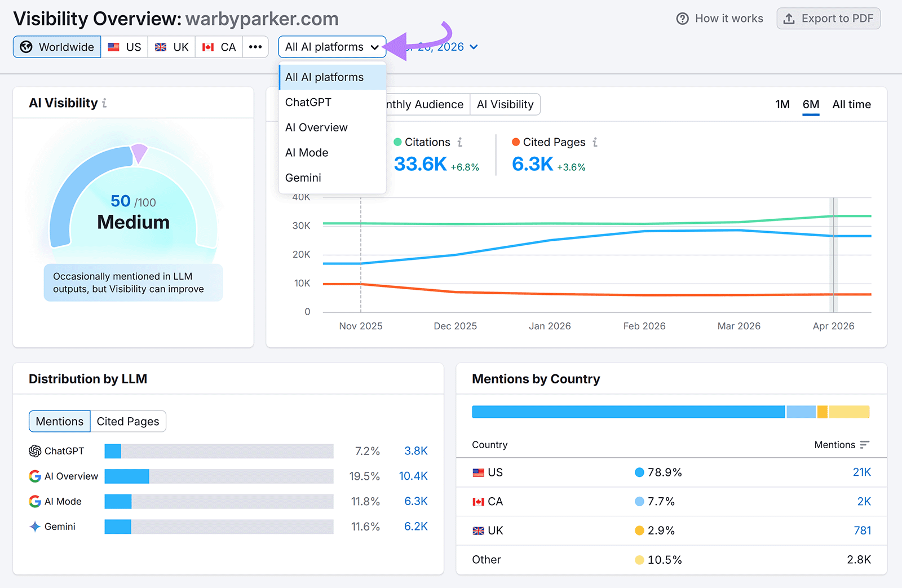Open more regions via three-dot button

pyautogui.click(x=255, y=47)
